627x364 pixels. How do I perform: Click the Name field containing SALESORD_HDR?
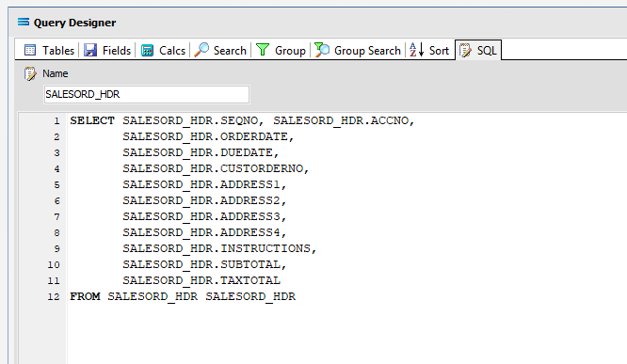click(146, 94)
